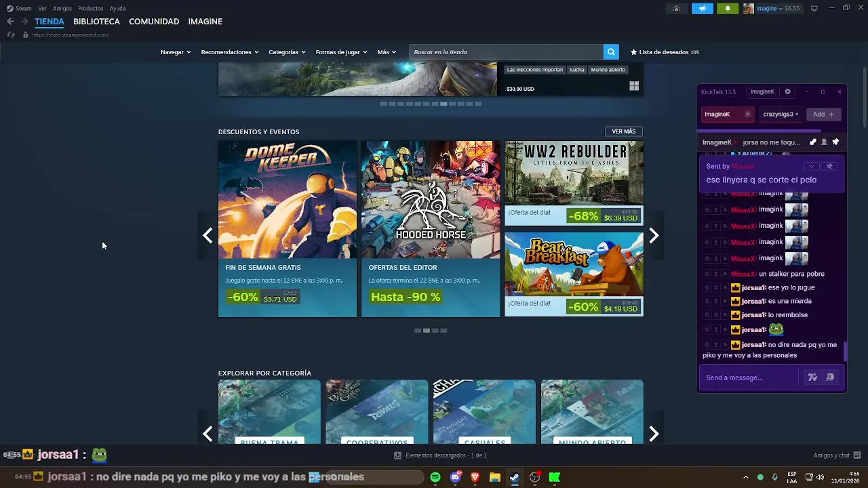
Task: Open the Steam friends icon in title bar
Action: 676,8
